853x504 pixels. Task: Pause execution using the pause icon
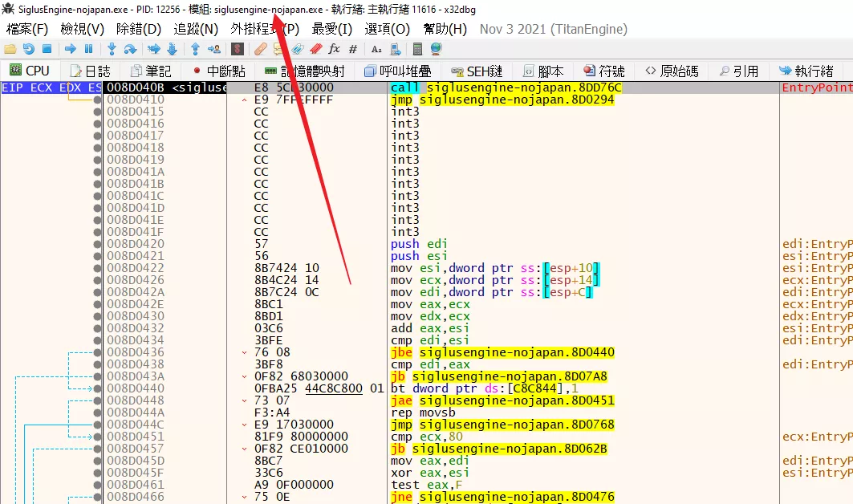[x=88, y=50]
